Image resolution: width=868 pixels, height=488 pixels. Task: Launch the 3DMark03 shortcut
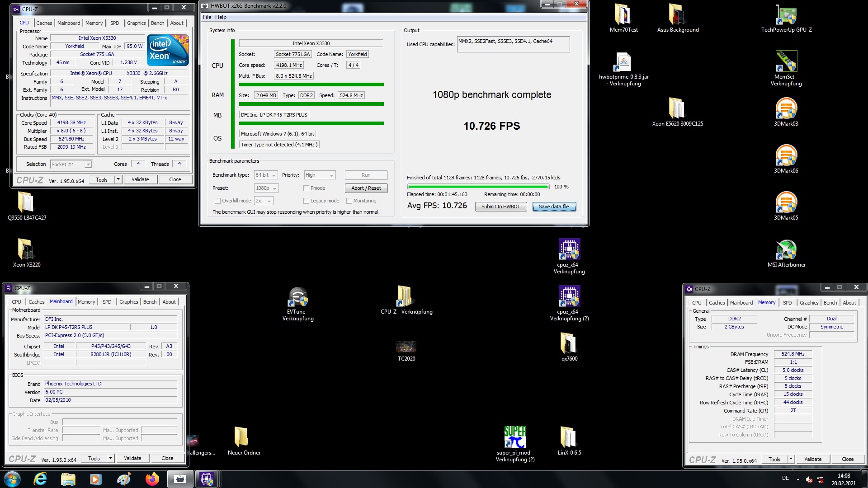(x=786, y=112)
